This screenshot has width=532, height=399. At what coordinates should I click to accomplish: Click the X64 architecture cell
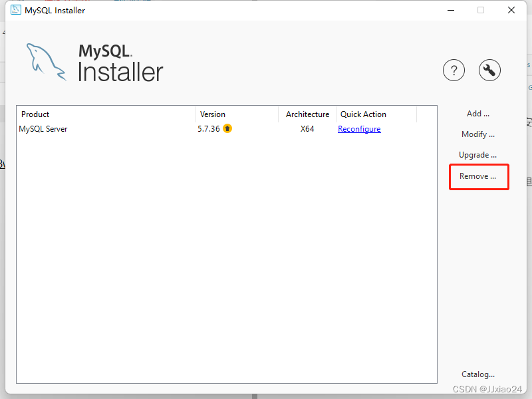click(307, 129)
